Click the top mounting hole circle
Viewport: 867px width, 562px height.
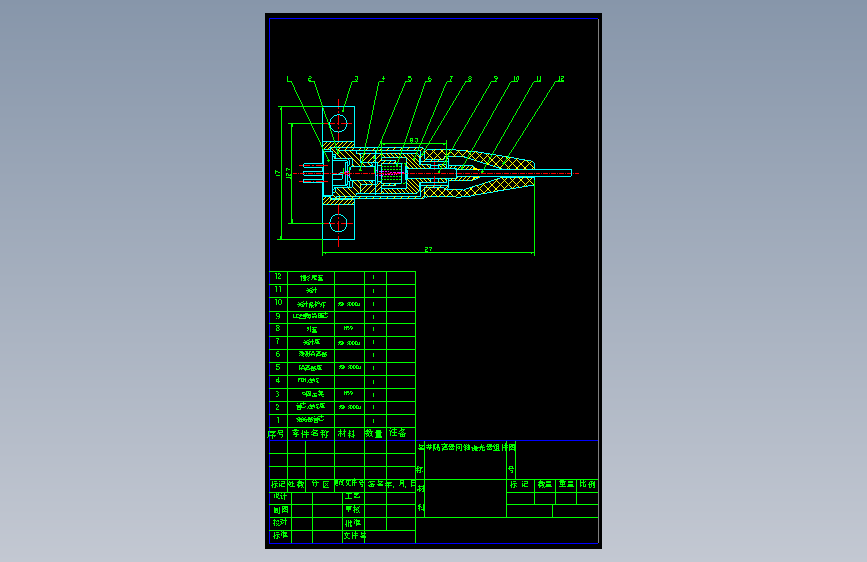[x=338, y=123]
